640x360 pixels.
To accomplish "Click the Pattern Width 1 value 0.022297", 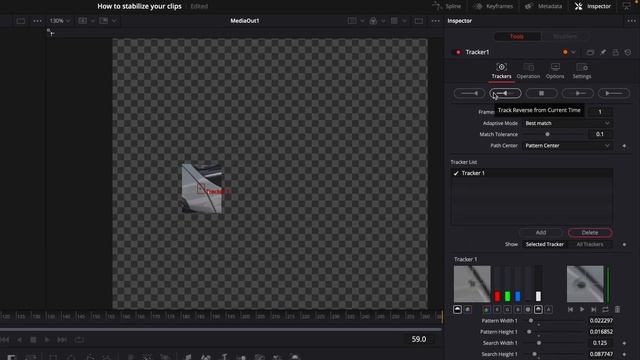I will (601, 321).
